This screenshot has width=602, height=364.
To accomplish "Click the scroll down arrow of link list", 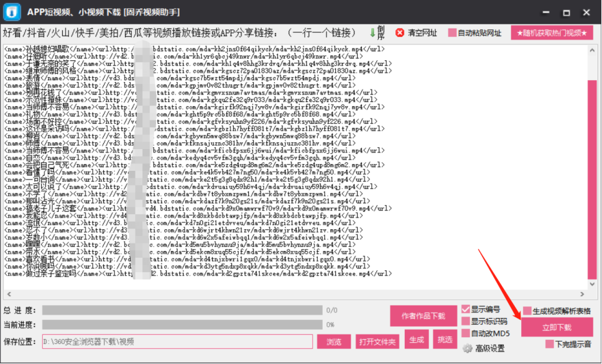I will pos(592,284).
